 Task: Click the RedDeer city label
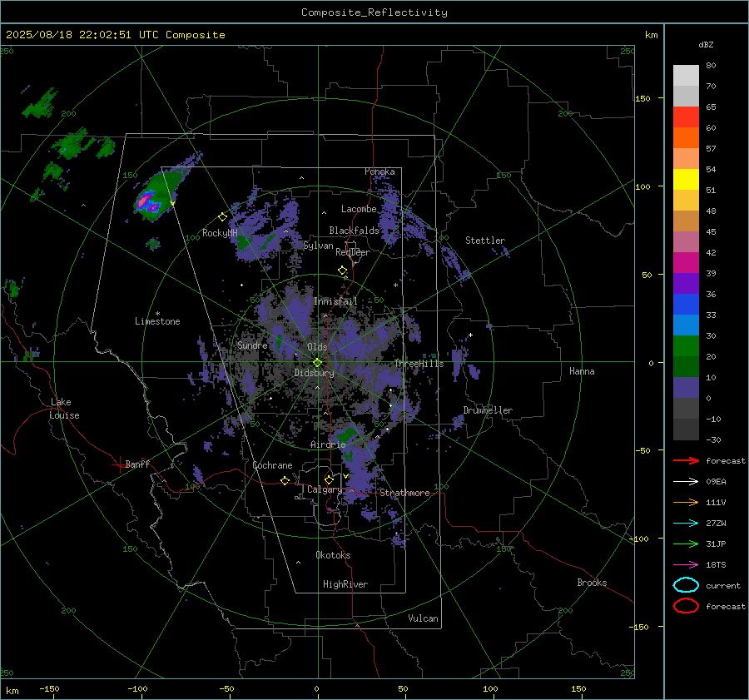click(x=353, y=252)
